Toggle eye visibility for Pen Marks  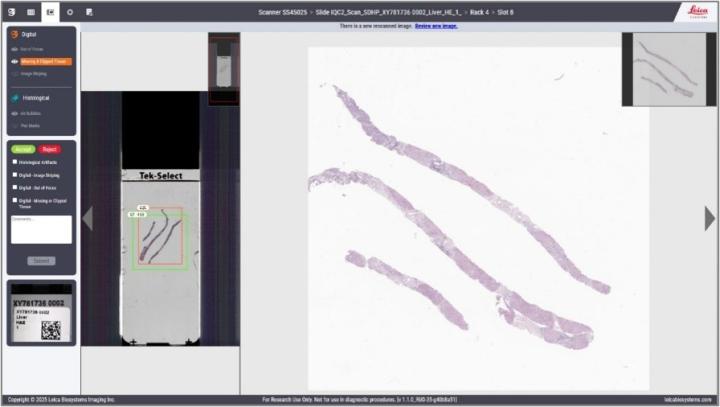(x=14, y=125)
